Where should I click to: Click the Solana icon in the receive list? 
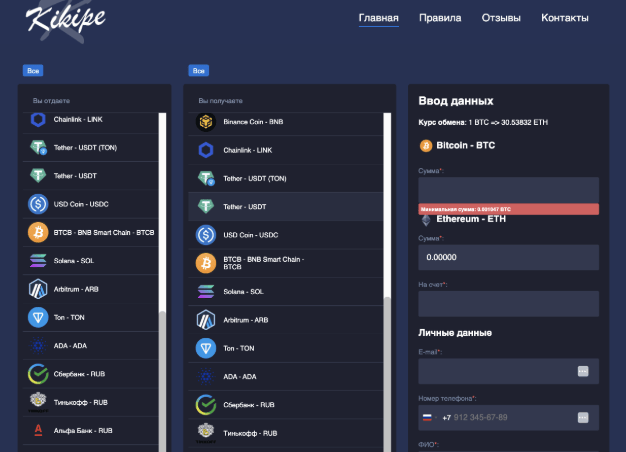tap(206, 291)
